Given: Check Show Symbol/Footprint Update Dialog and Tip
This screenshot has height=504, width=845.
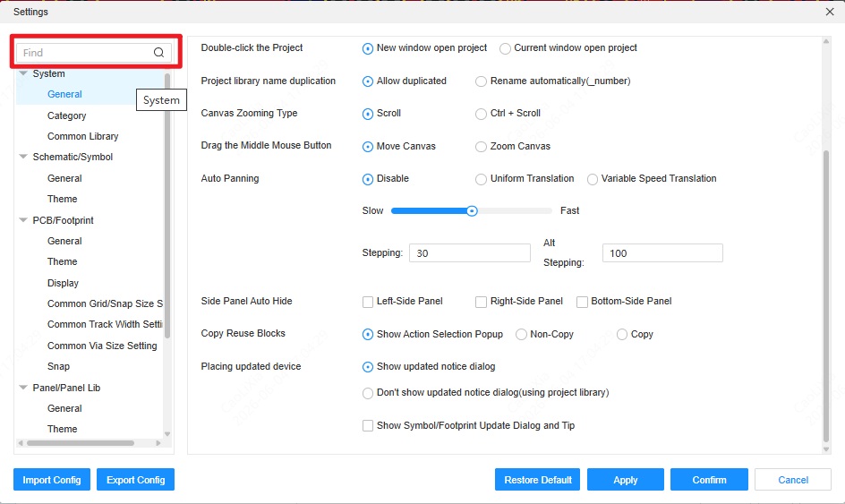Looking at the screenshot, I should tap(368, 426).
